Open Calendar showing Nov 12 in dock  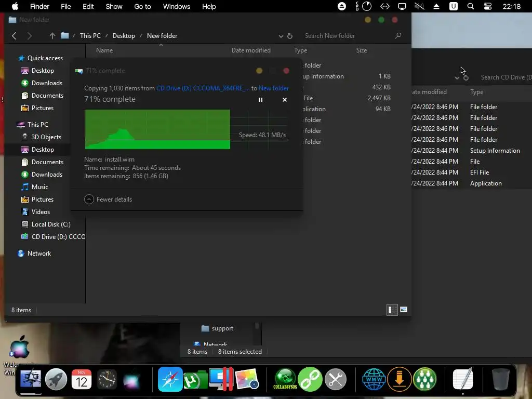click(x=82, y=379)
